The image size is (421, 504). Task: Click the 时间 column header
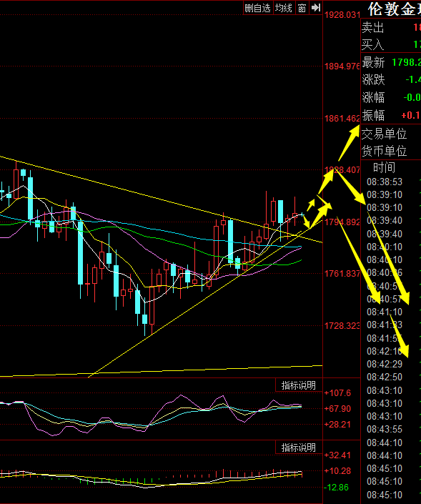(x=385, y=167)
